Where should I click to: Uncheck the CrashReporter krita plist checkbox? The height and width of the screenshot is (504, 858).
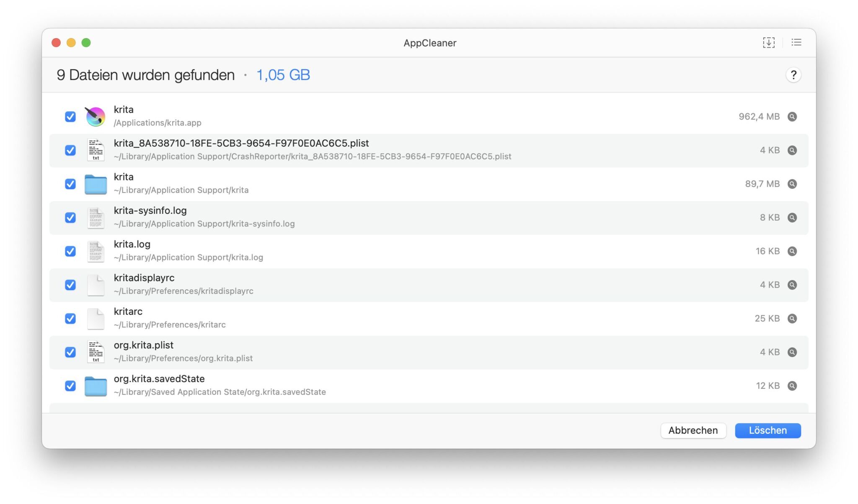(x=70, y=150)
